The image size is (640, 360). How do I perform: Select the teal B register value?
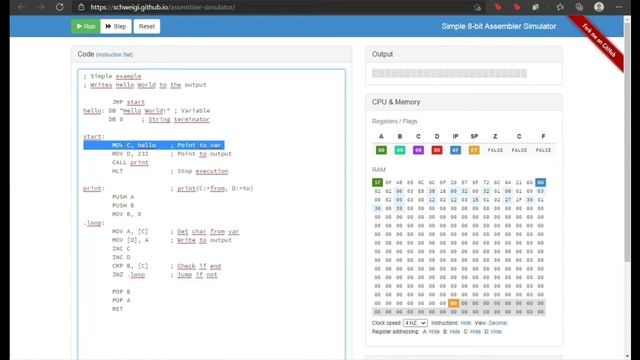[400, 150]
